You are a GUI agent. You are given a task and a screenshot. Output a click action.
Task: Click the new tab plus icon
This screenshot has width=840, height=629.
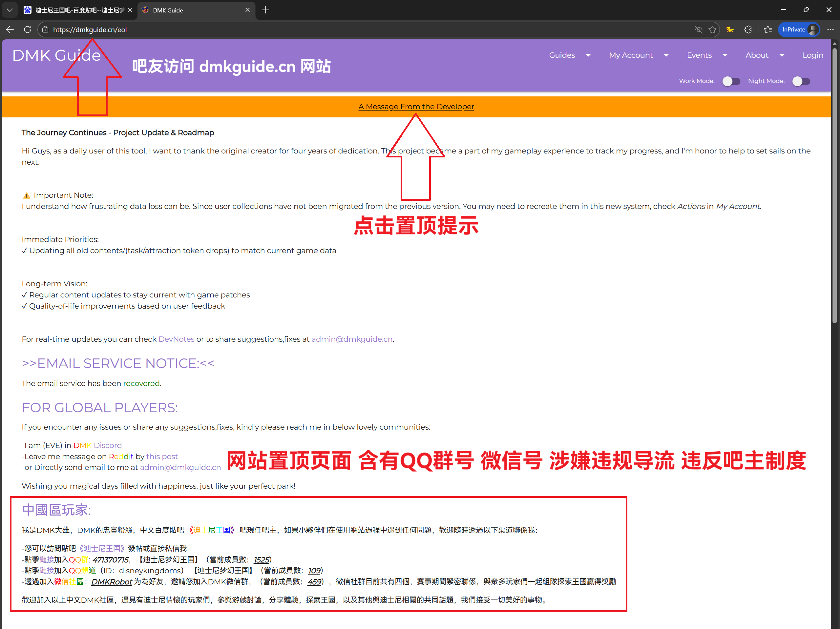point(265,10)
